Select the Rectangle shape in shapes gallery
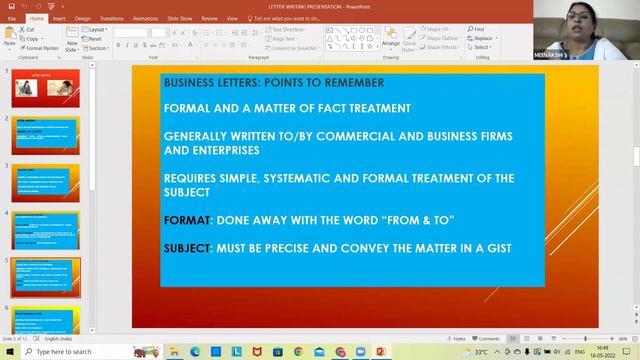Image resolution: width=640 pixels, height=360 pixels. (x=353, y=30)
